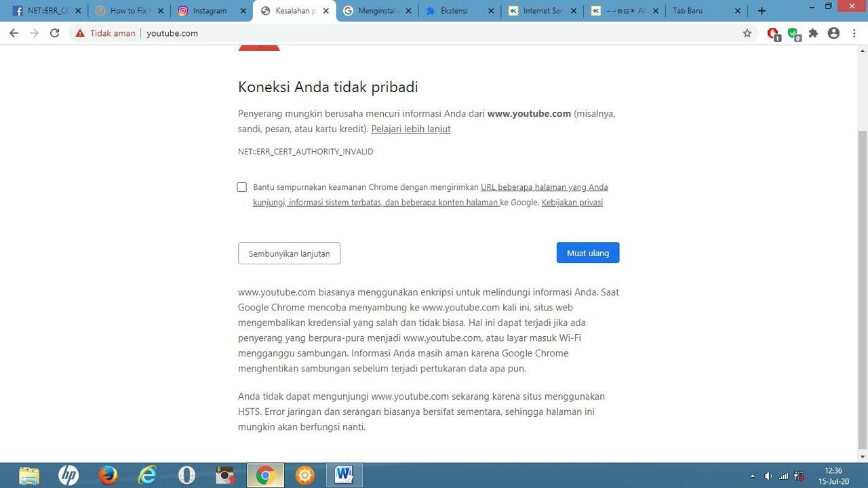
Task: Open the three-dot Chrome menu
Action: click(854, 33)
